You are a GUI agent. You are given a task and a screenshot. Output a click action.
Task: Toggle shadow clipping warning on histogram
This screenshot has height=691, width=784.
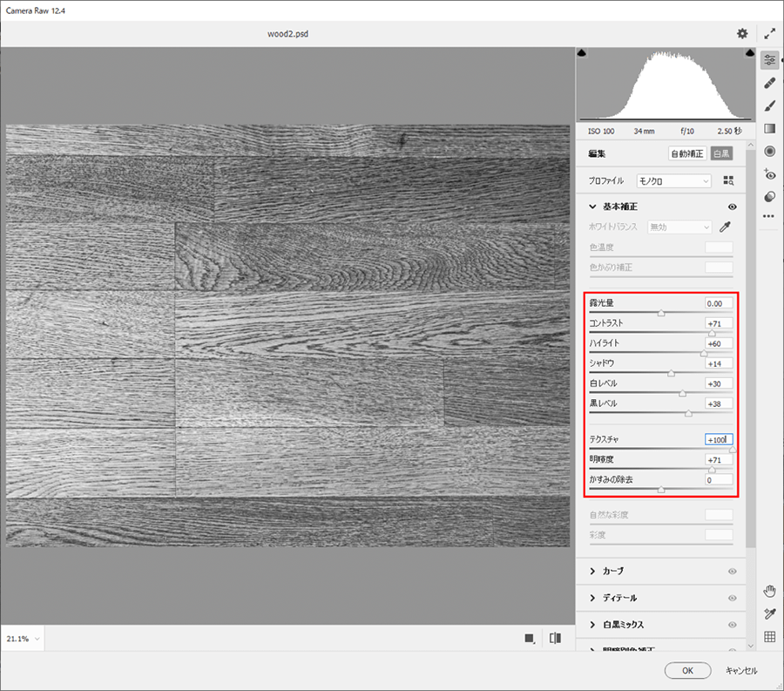pos(582,52)
